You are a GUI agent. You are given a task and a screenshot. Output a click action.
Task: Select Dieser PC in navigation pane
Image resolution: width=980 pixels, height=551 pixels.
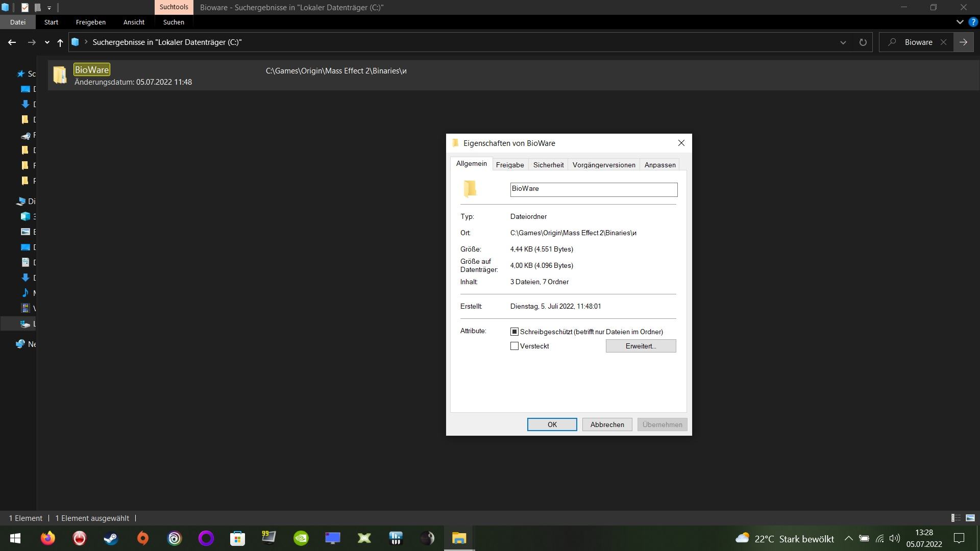pos(21,202)
